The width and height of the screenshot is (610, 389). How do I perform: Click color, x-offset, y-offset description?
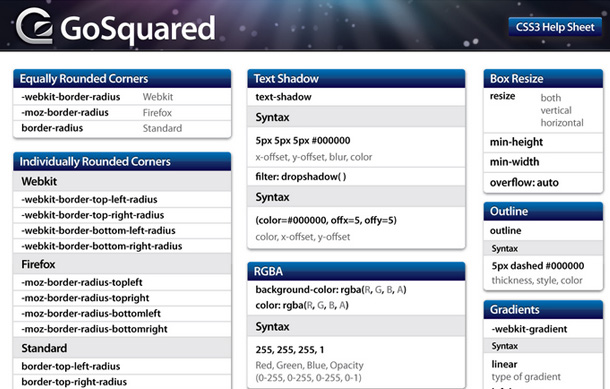point(303,237)
